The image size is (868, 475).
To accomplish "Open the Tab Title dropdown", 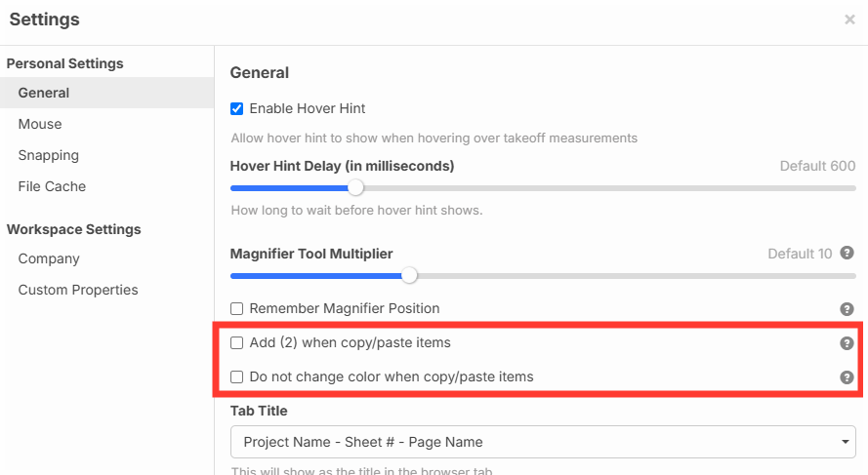I will click(x=542, y=442).
